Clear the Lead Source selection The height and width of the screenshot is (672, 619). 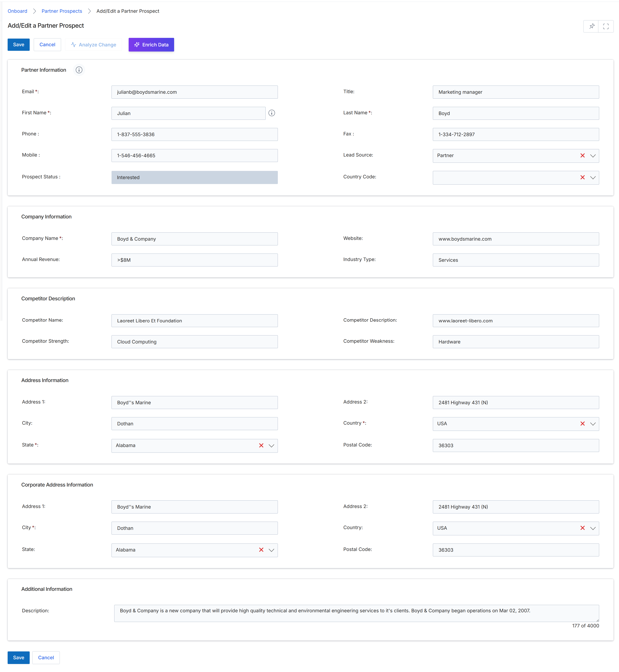(582, 155)
